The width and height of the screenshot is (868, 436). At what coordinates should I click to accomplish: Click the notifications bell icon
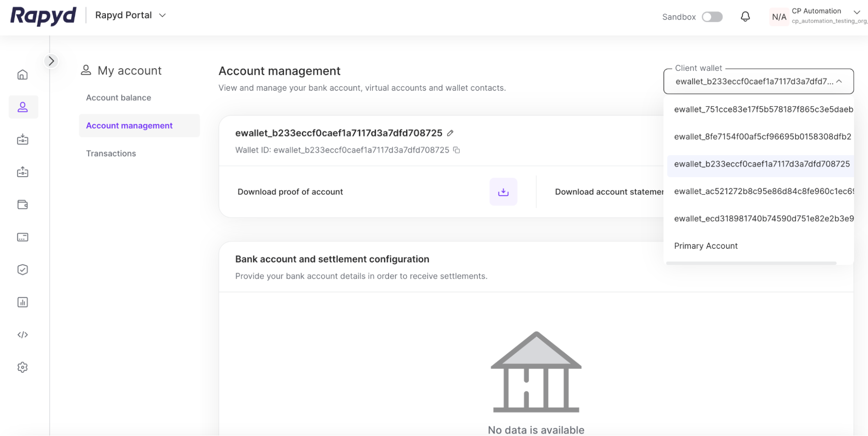[x=745, y=17]
